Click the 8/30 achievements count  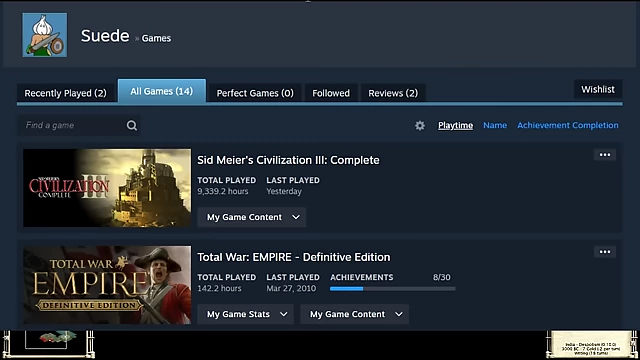click(x=442, y=278)
